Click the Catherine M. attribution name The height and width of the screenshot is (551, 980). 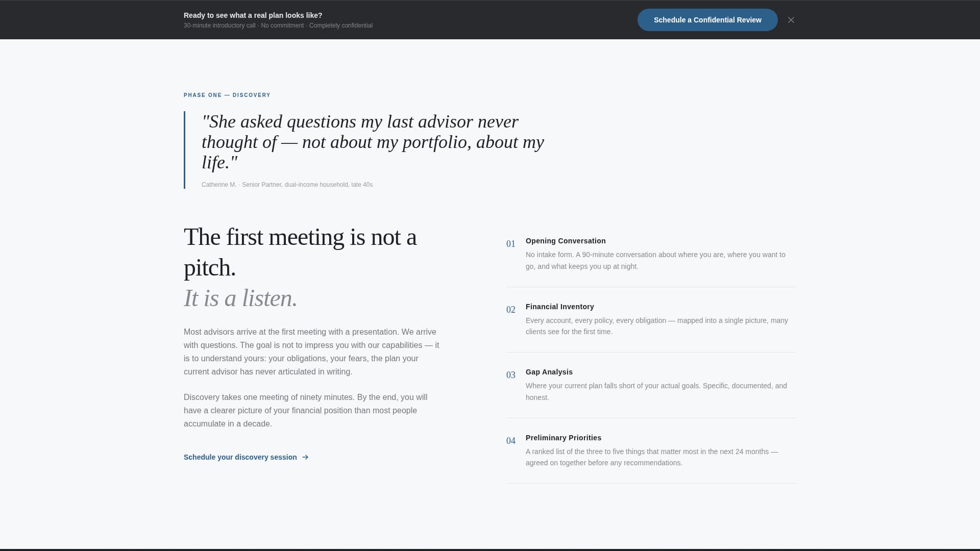click(219, 185)
